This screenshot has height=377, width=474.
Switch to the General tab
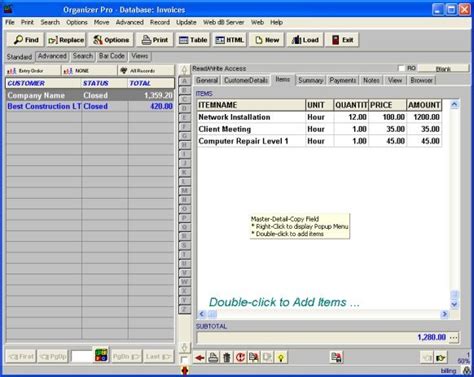click(x=207, y=80)
